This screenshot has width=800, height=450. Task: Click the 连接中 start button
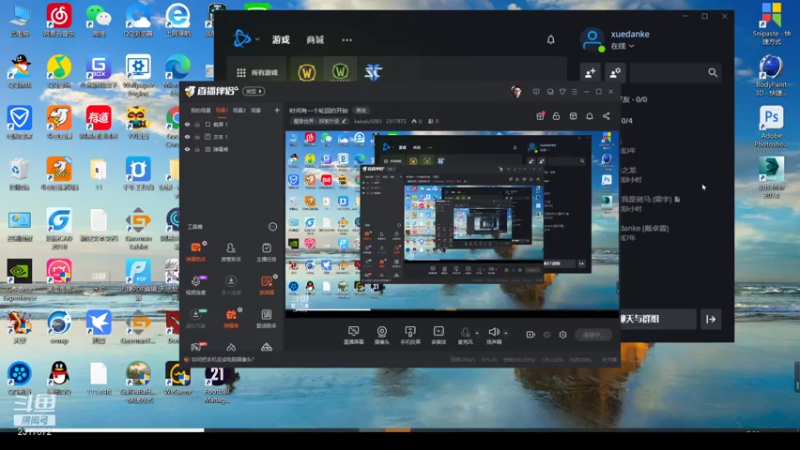(593, 335)
